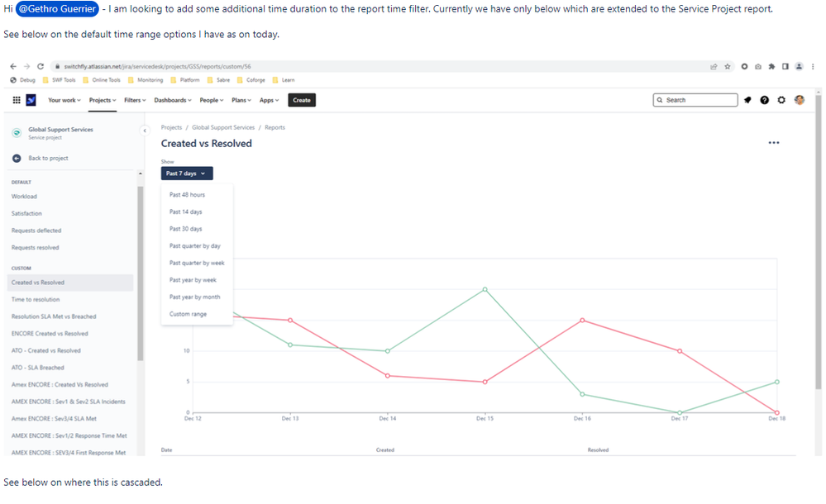Open the SWF Tools bookmark folder

pos(59,80)
